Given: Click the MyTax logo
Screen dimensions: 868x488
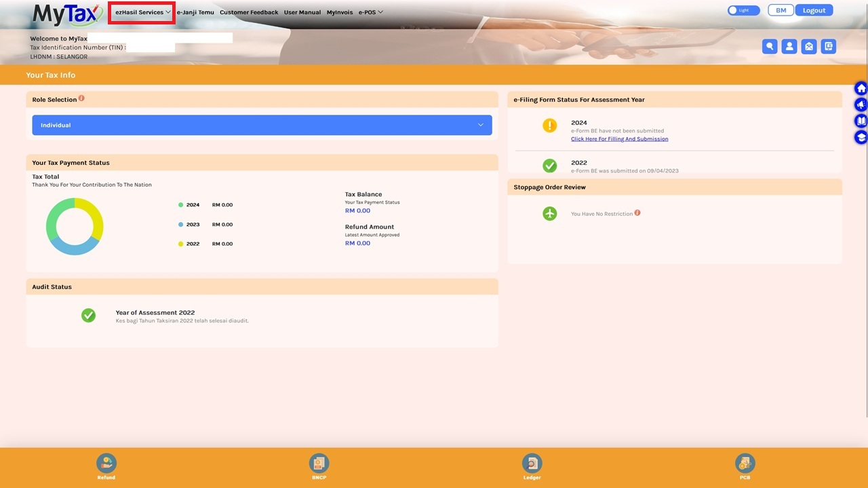Looking at the screenshot, I should [68, 14].
